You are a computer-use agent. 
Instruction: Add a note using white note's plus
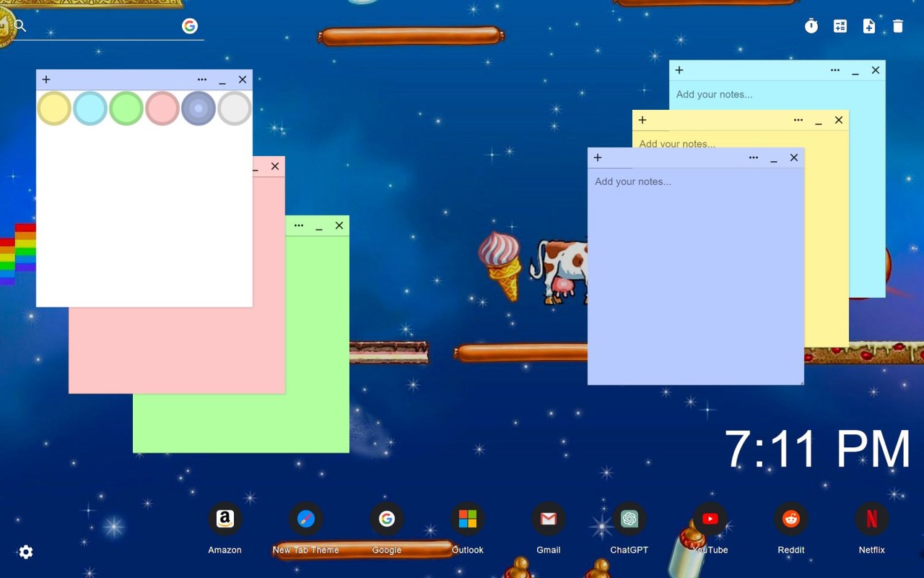46,79
